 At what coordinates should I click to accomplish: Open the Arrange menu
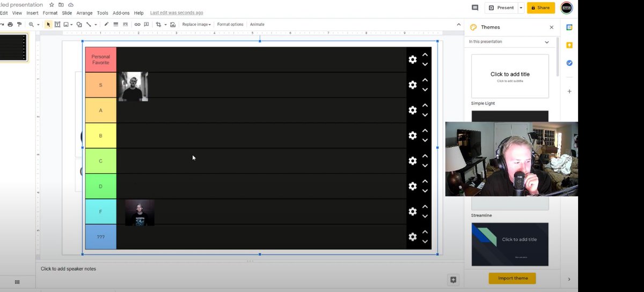(84, 13)
